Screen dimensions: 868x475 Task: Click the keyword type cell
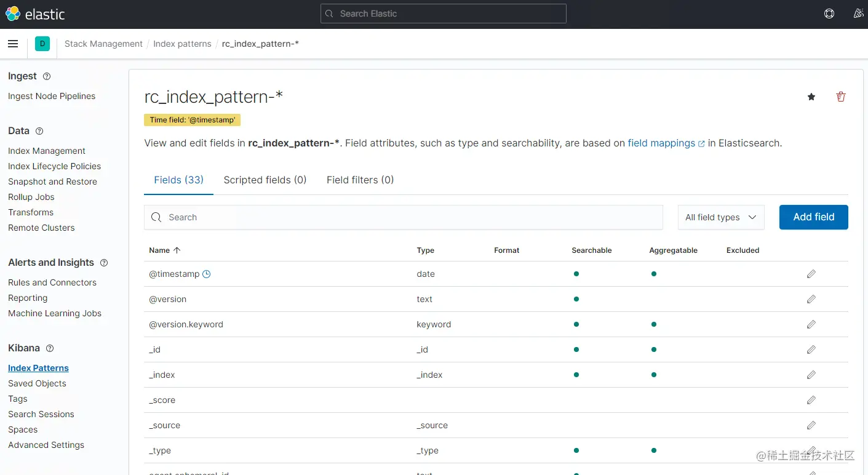[434, 324]
